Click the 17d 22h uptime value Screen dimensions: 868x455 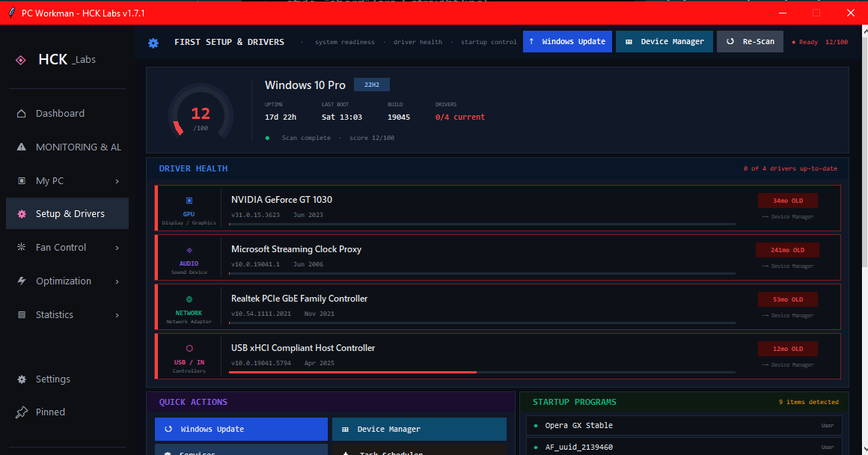coord(281,117)
